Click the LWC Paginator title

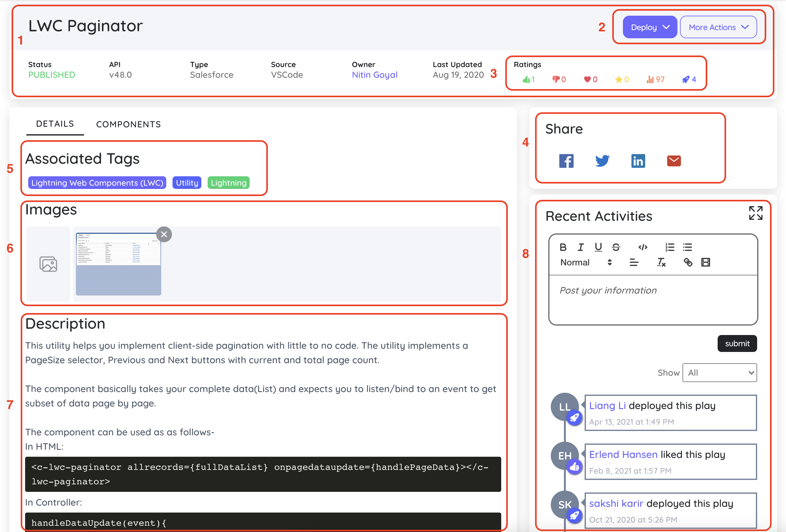click(86, 26)
